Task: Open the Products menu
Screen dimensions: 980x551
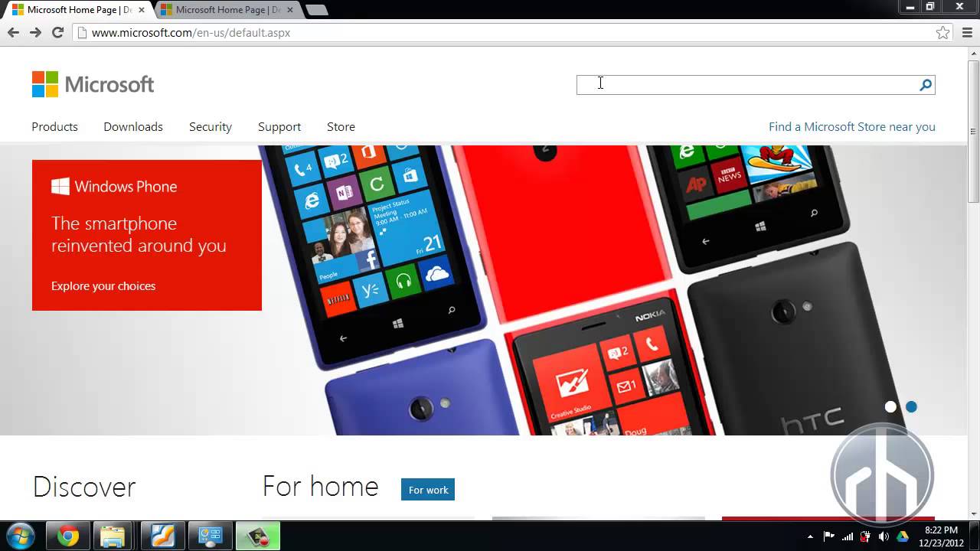Action: click(54, 127)
